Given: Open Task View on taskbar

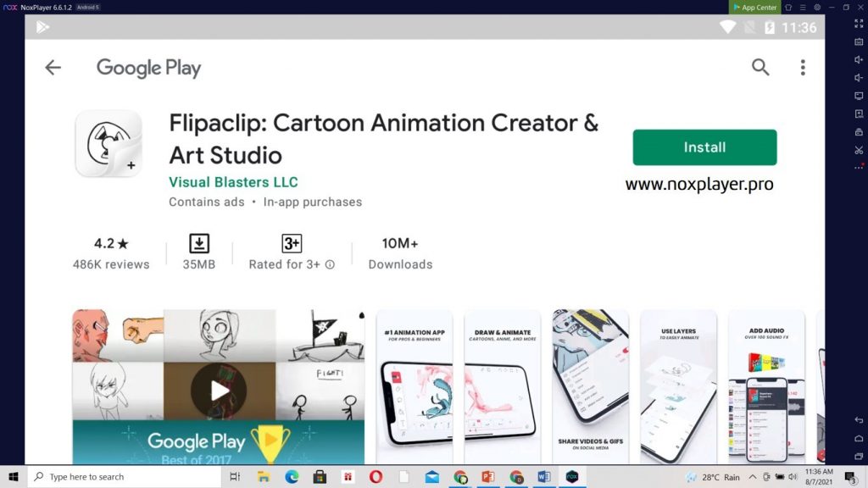Looking at the screenshot, I should coord(235,476).
